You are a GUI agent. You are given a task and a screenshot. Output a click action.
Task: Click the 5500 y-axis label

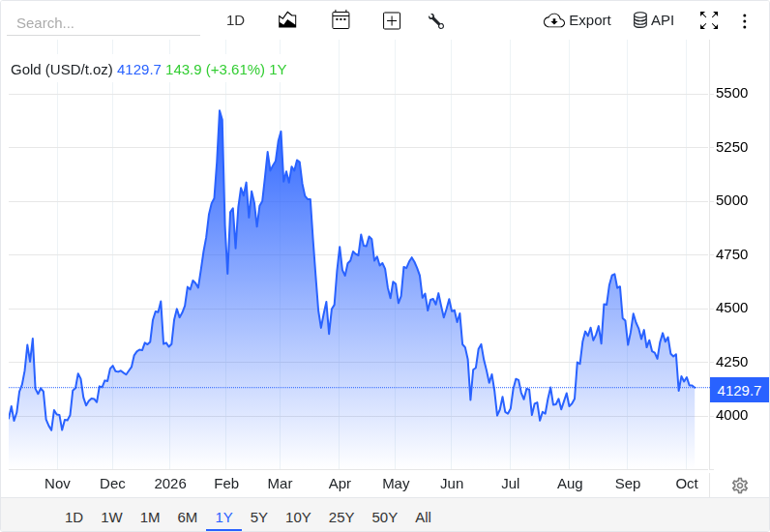pos(731,93)
